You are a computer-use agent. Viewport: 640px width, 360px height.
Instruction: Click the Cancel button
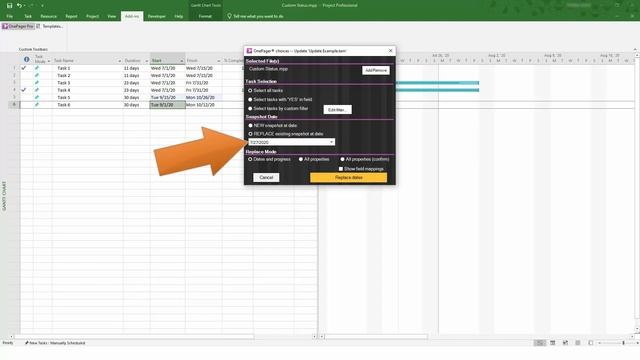pyautogui.click(x=266, y=178)
